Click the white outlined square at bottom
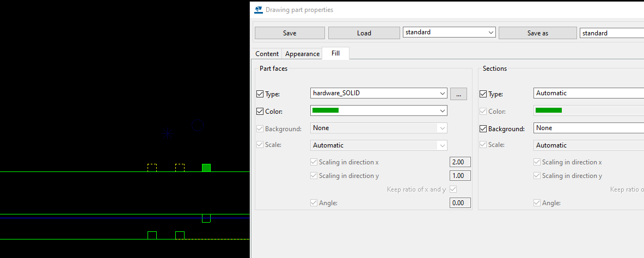The width and height of the screenshot is (644, 258). coord(152,235)
